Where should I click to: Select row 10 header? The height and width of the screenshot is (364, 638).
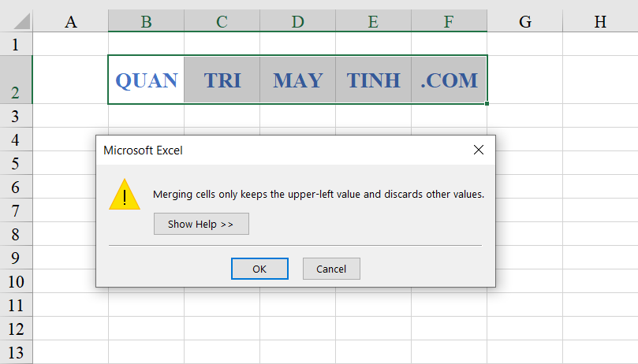[x=16, y=281]
